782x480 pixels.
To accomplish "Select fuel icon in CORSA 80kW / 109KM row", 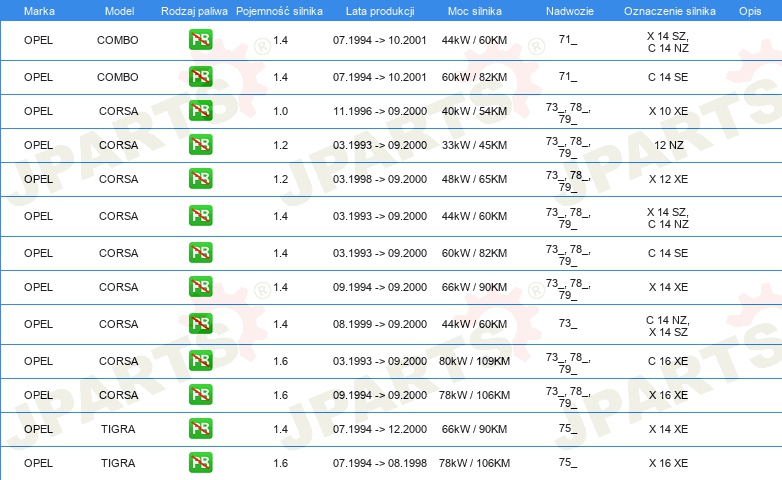I will 200,360.
